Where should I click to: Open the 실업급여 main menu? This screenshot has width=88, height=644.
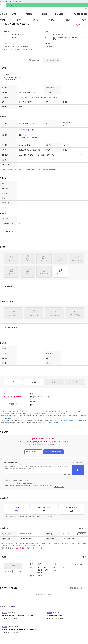pos(44,14)
